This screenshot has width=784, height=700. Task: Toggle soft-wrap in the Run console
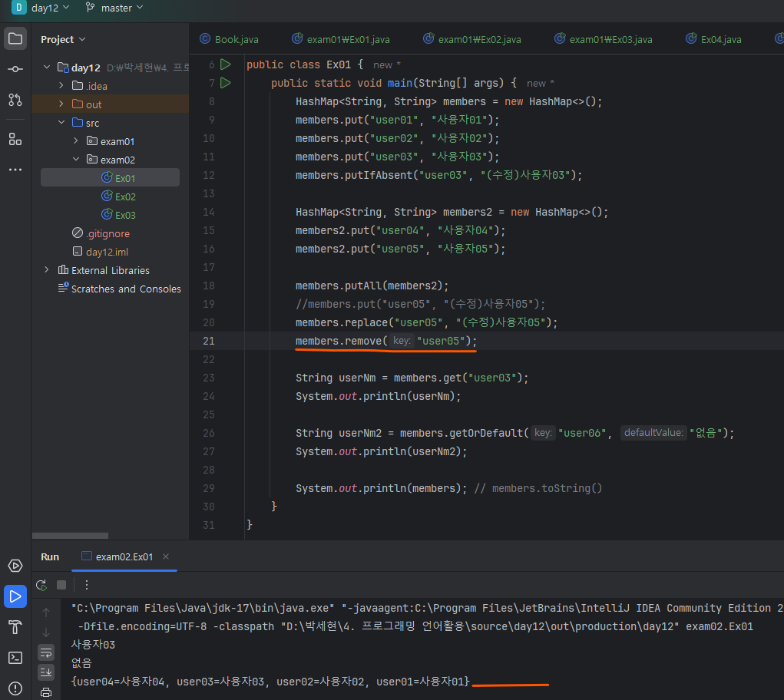(x=46, y=652)
